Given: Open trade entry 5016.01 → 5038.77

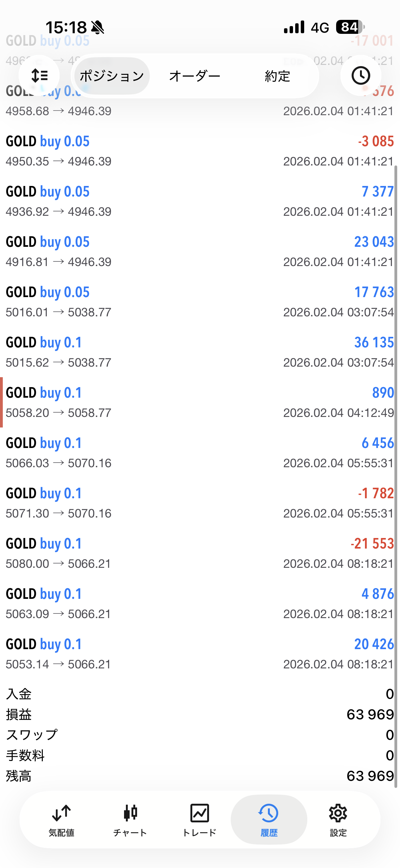Looking at the screenshot, I should point(200,302).
